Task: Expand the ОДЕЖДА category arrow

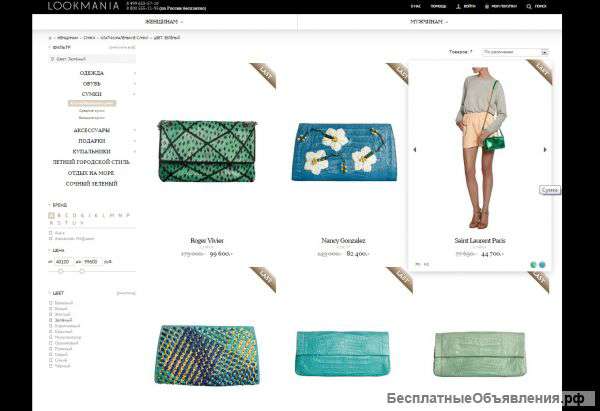Action: 134,73
